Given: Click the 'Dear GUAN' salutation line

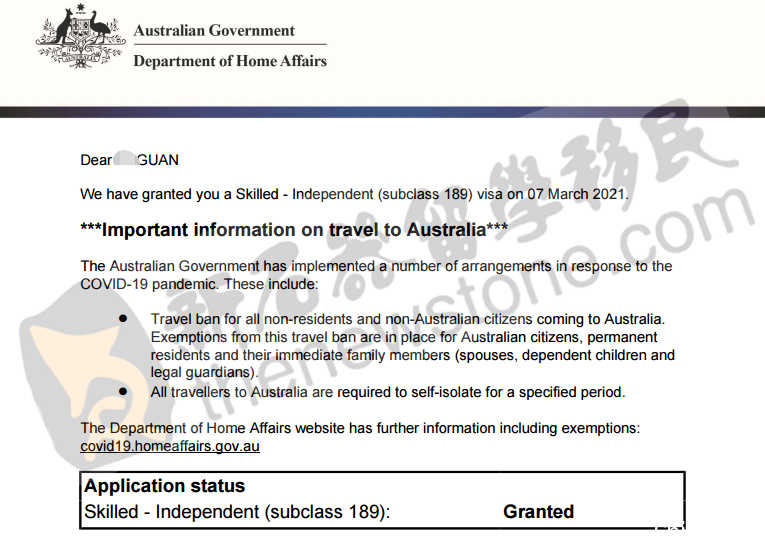Looking at the screenshot, I should [x=130, y=160].
